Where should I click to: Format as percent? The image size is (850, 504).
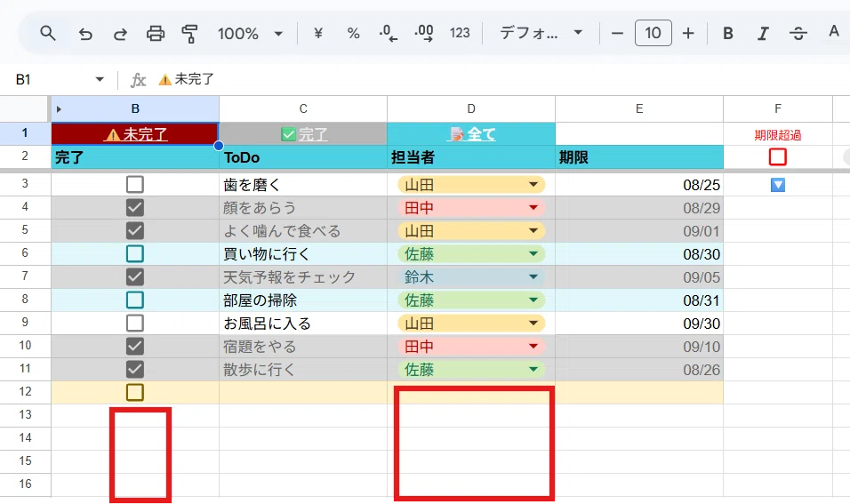click(x=354, y=34)
